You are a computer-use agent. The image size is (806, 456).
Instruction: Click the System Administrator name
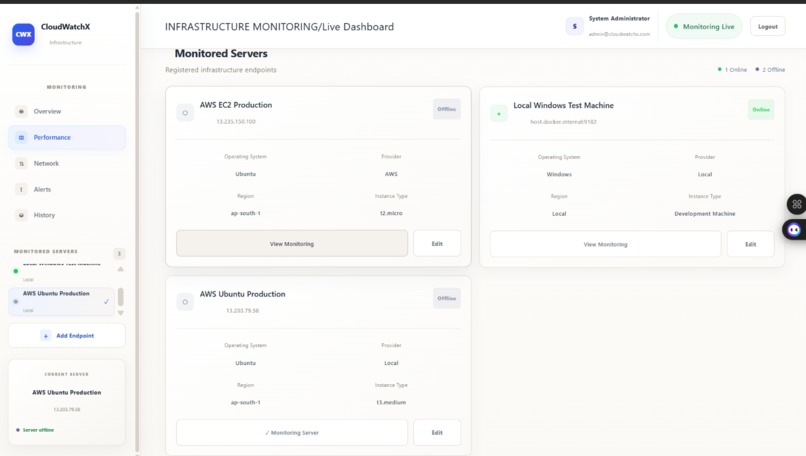point(619,19)
